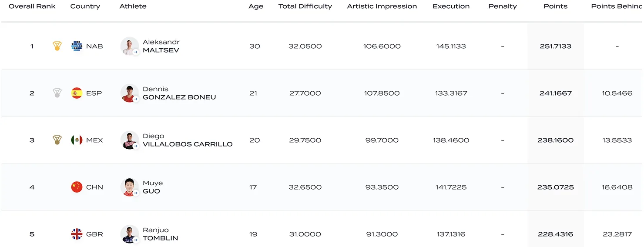This screenshot has height=247, width=644.
Task: Open Dennis Gonzalez Boneu's athlete avatar
Action: [130, 93]
